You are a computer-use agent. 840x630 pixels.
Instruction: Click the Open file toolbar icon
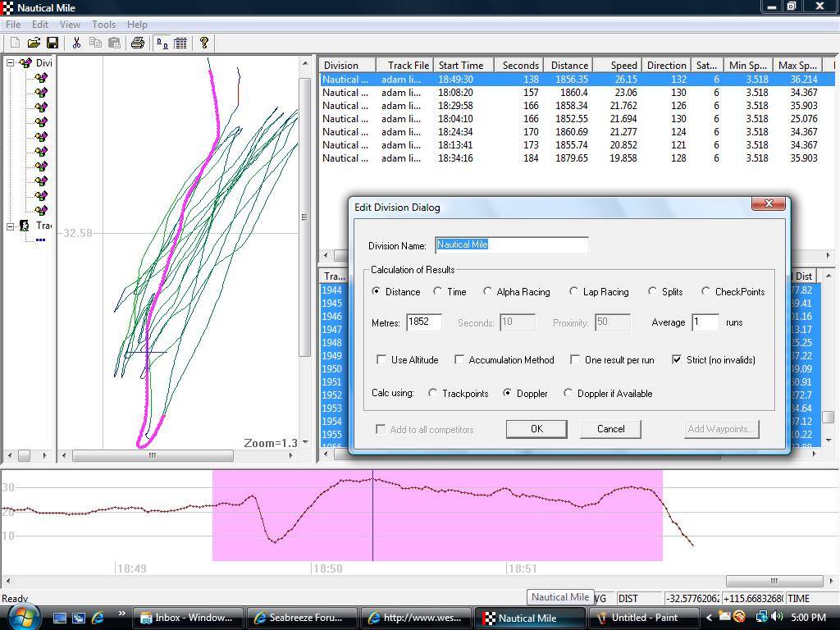pyautogui.click(x=34, y=43)
